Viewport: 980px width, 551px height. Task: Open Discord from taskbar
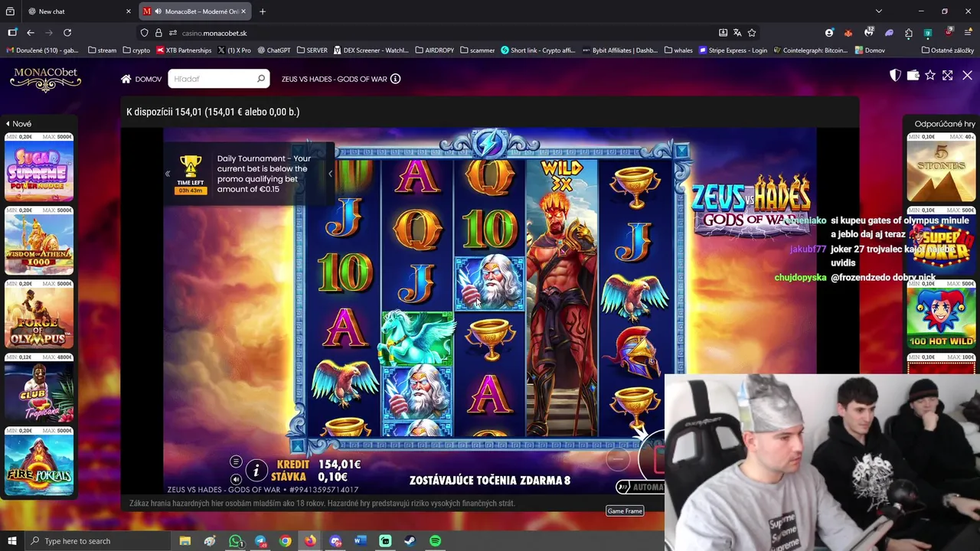[x=335, y=541]
